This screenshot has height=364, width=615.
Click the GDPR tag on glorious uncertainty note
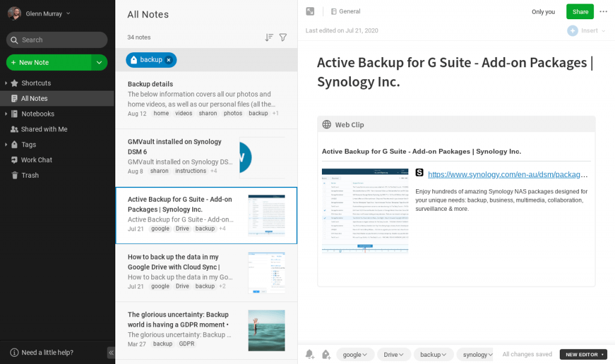[187, 344]
